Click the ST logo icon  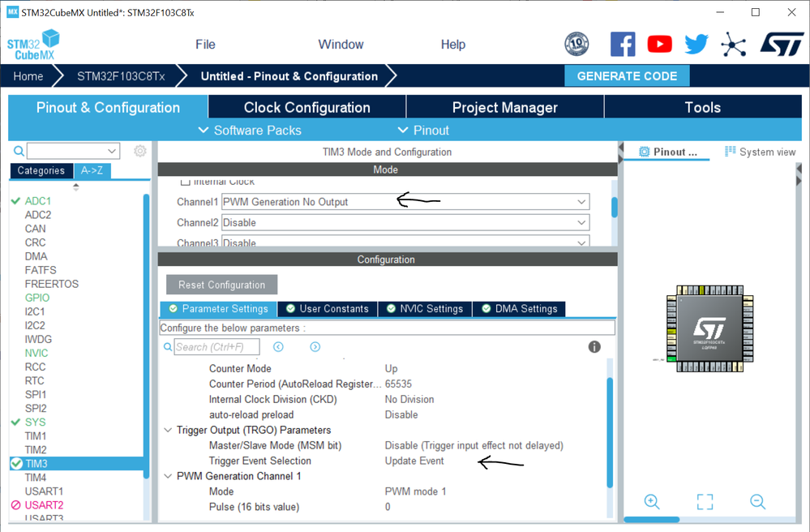(x=782, y=45)
